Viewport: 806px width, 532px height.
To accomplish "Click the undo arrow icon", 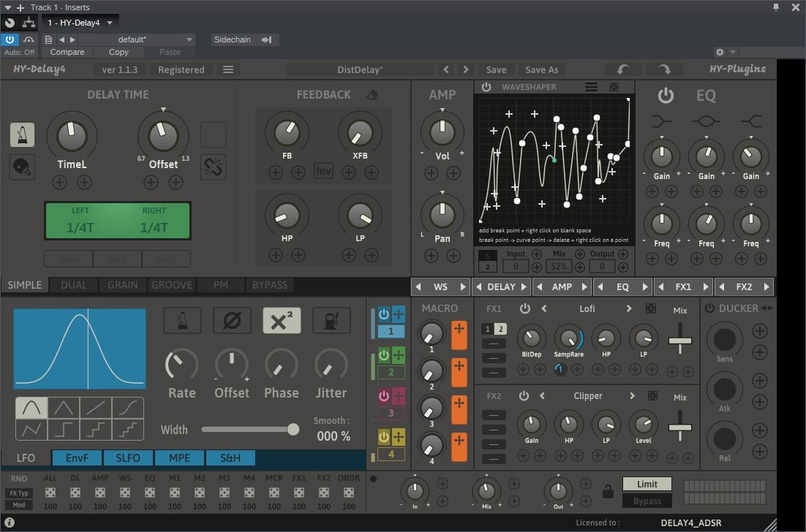I will (624, 69).
